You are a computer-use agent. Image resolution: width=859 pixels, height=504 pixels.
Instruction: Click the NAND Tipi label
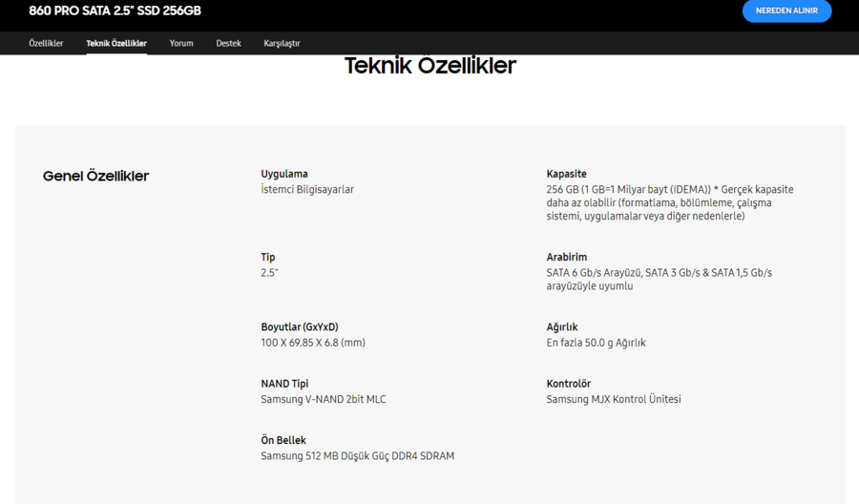click(x=284, y=384)
